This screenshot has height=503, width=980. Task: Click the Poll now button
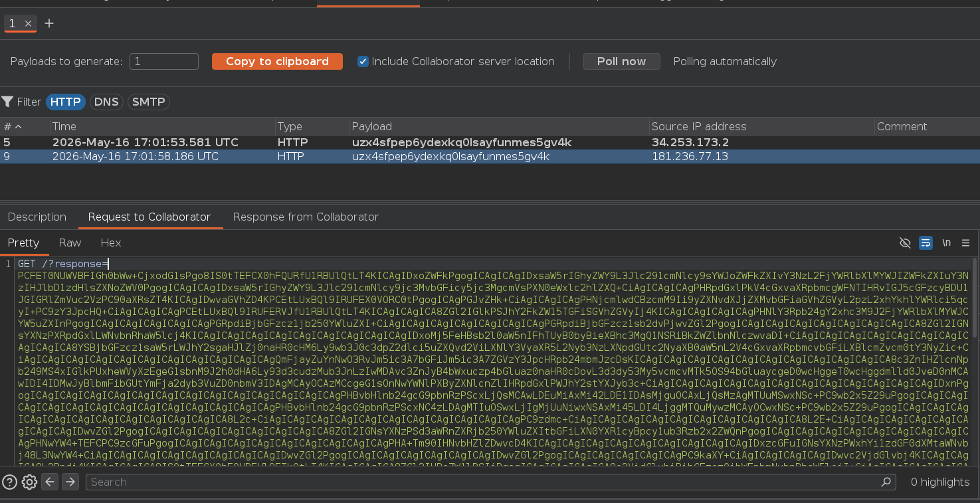click(621, 61)
